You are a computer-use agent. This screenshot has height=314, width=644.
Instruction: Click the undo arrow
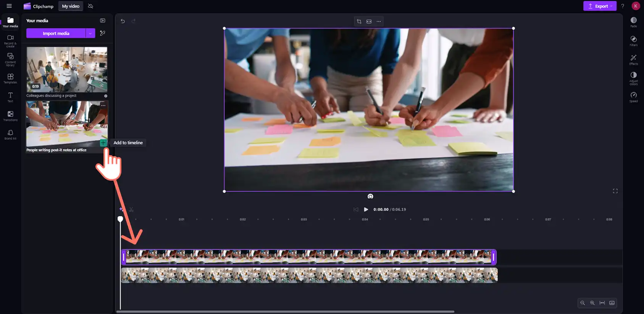[x=123, y=21]
